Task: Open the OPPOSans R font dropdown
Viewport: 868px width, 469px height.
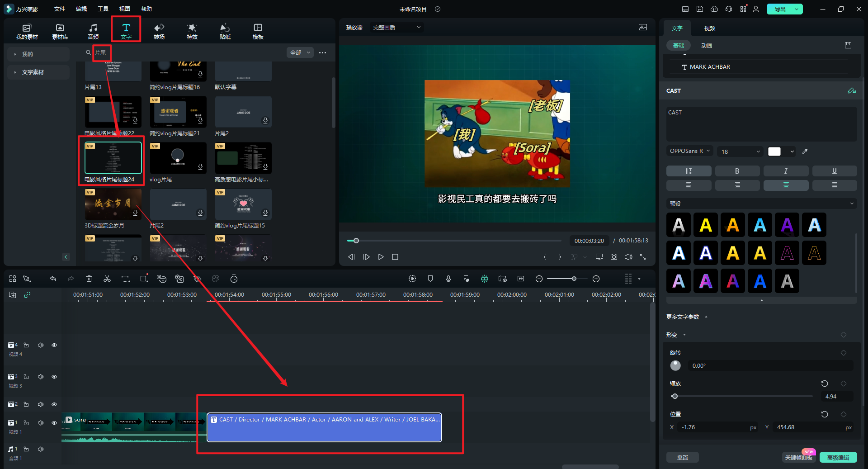Action: [689, 151]
